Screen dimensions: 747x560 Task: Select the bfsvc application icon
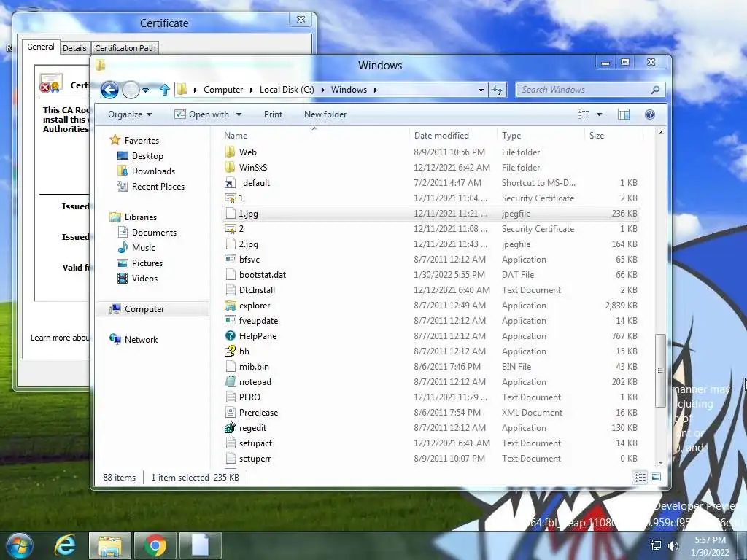(x=230, y=259)
